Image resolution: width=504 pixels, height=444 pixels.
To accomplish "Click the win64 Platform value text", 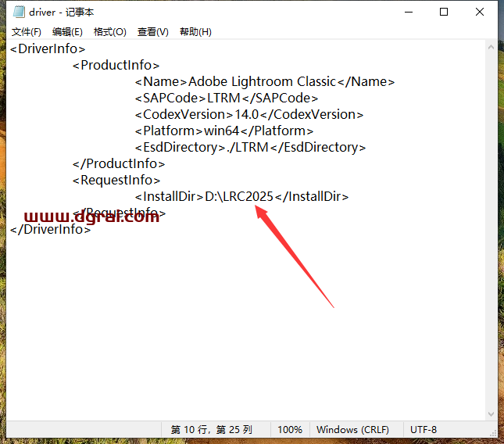I will coord(220,131).
